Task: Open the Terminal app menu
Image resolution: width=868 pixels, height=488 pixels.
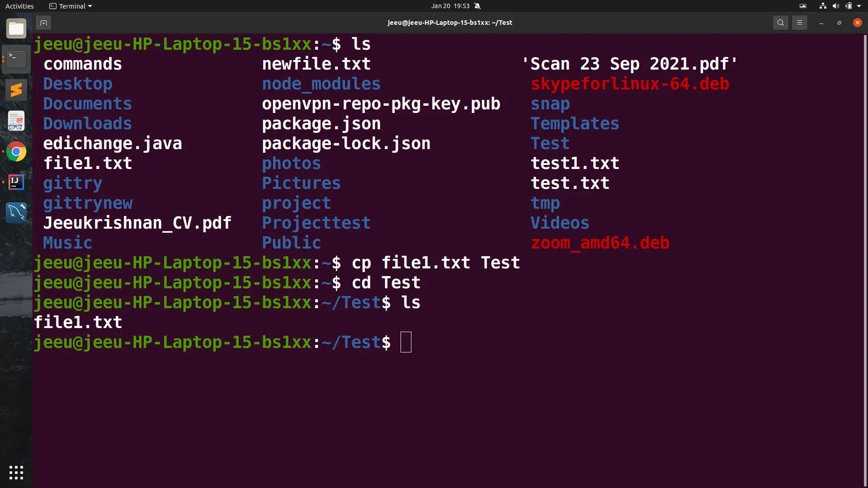Action: coord(71,6)
